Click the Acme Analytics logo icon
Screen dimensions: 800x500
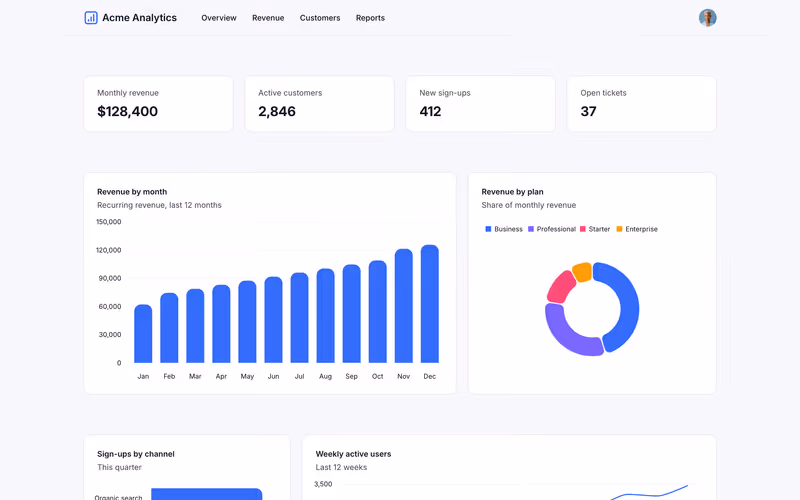point(91,18)
